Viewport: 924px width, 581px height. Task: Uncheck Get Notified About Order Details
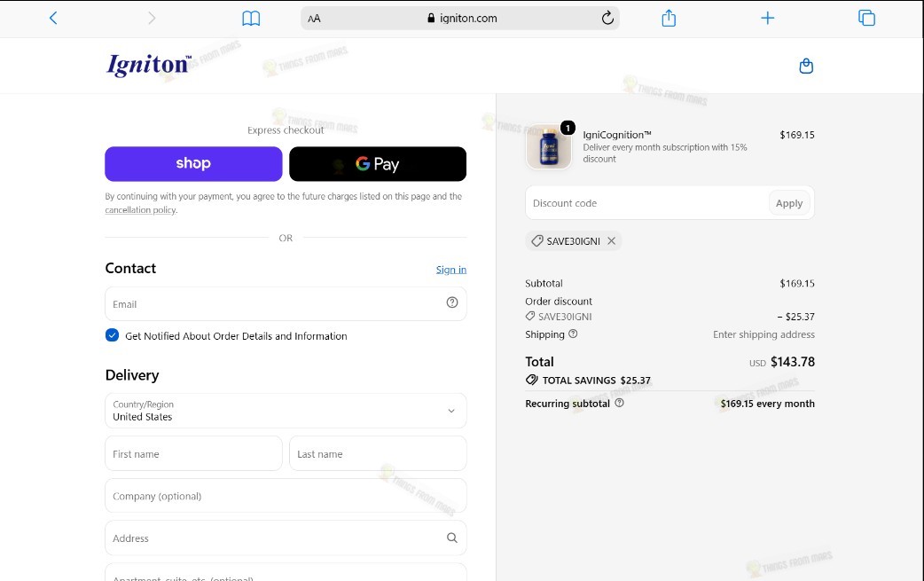pyautogui.click(x=112, y=335)
